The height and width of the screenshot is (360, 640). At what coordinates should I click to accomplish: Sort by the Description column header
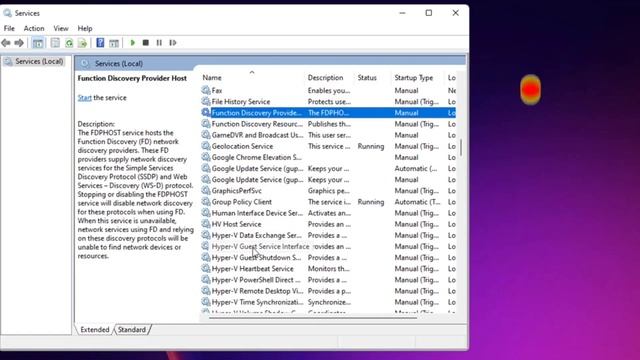(325, 78)
